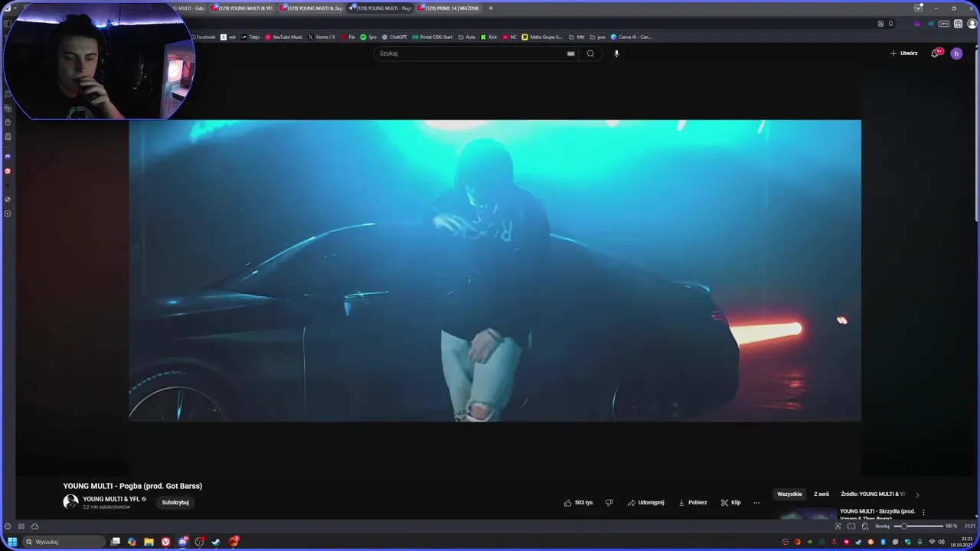Open Discord from taskbar
This screenshot has width=980, height=551.
(x=183, y=542)
